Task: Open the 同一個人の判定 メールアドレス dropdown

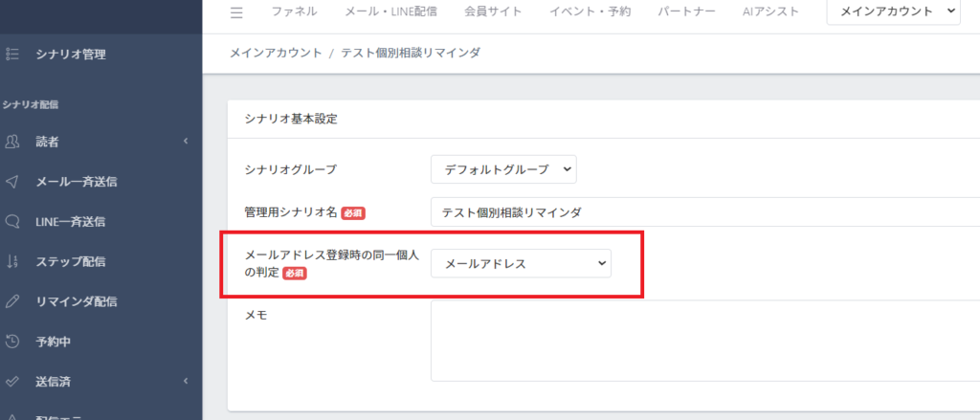Action: tap(521, 263)
